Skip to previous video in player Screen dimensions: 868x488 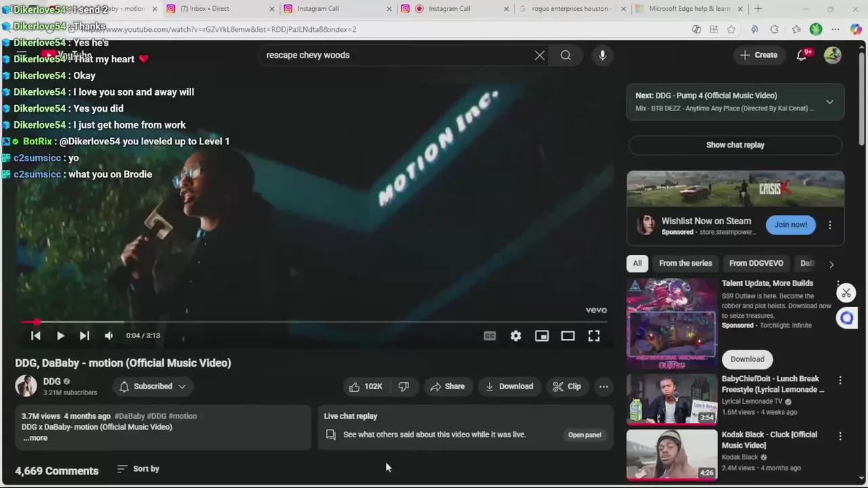coord(36,335)
